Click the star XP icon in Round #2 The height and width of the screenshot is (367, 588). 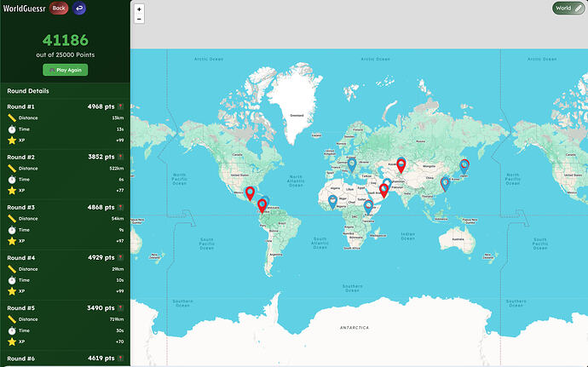[x=12, y=191]
